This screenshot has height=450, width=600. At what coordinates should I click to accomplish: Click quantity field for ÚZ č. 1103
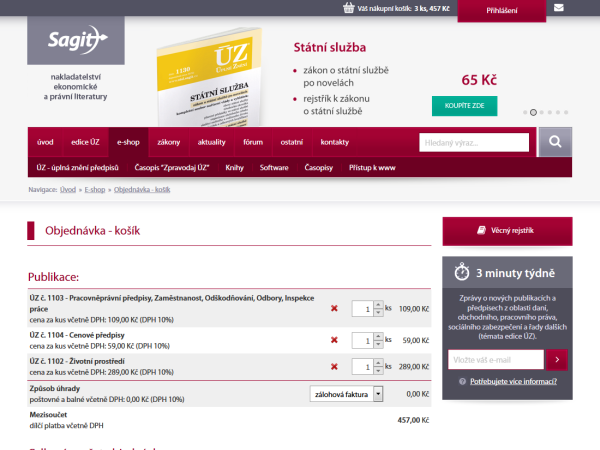pos(362,309)
